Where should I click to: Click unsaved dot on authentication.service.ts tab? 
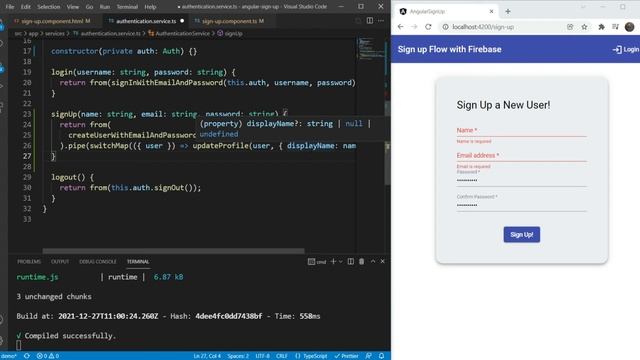pos(182,21)
